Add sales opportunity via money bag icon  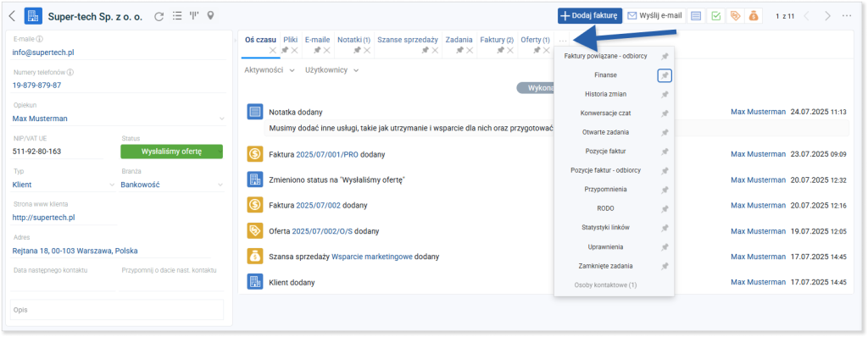(x=754, y=16)
